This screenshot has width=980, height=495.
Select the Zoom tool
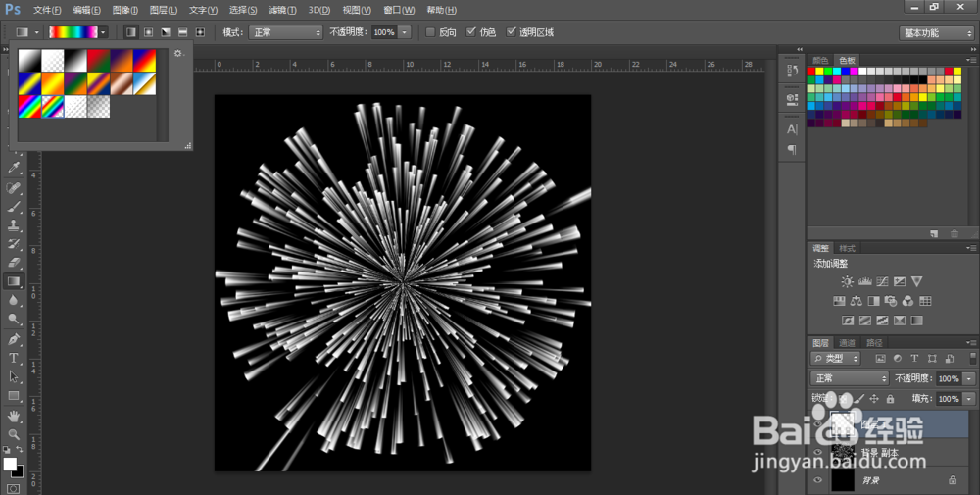(14, 434)
